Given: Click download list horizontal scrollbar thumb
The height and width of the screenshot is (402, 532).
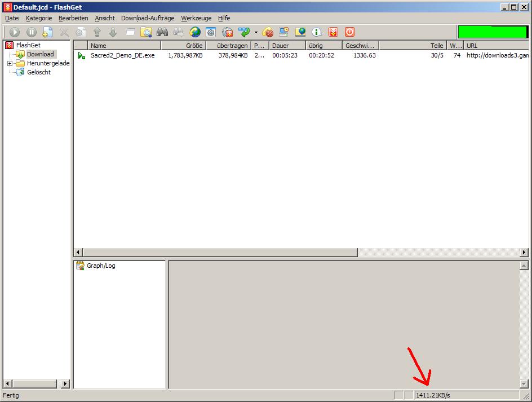Looking at the screenshot, I should (220, 252).
